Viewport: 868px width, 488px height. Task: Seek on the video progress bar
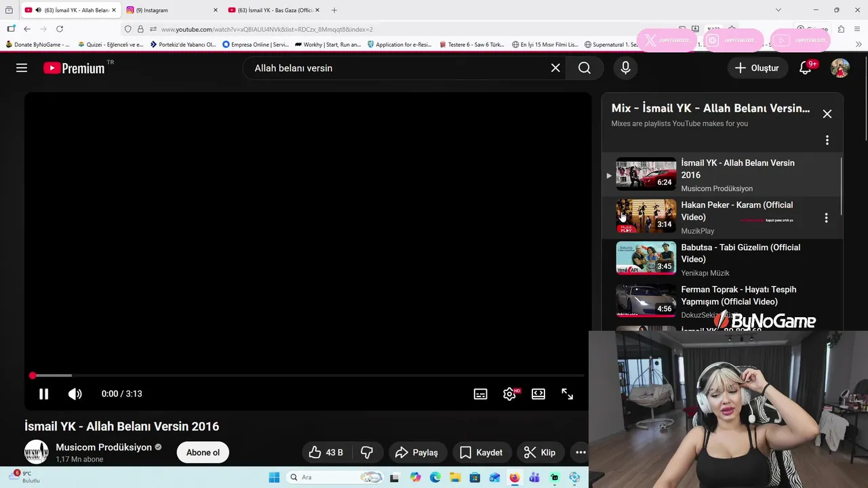pyautogui.click(x=308, y=375)
